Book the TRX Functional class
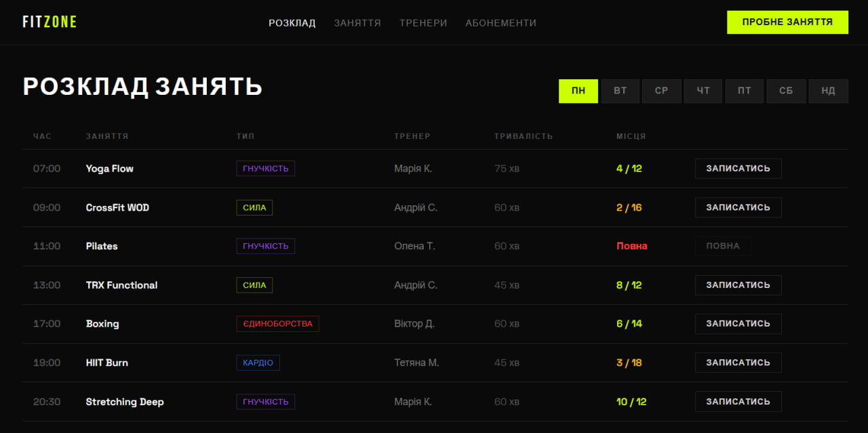This screenshot has height=433, width=868. [x=738, y=285]
